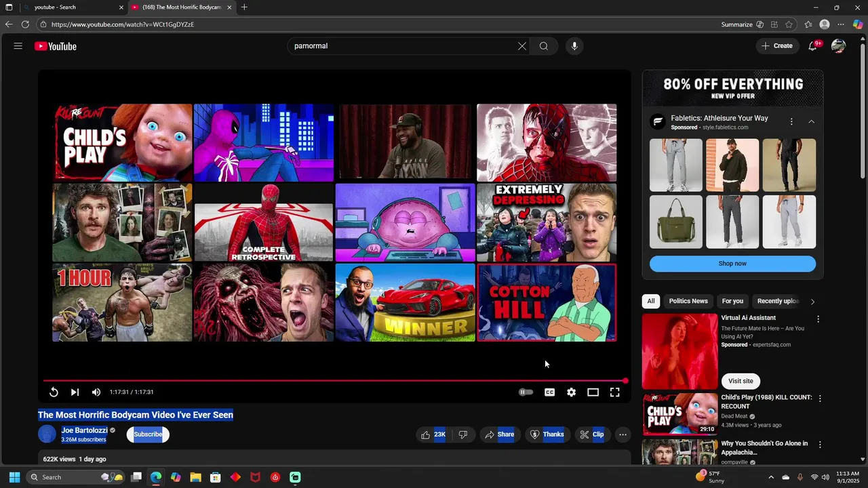Open the YouTube hamburger guide menu

(18, 46)
